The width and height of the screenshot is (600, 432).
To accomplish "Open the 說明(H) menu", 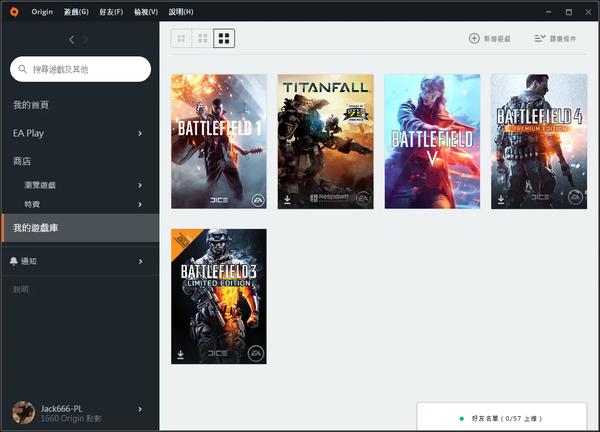I will (x=181, y=12).
